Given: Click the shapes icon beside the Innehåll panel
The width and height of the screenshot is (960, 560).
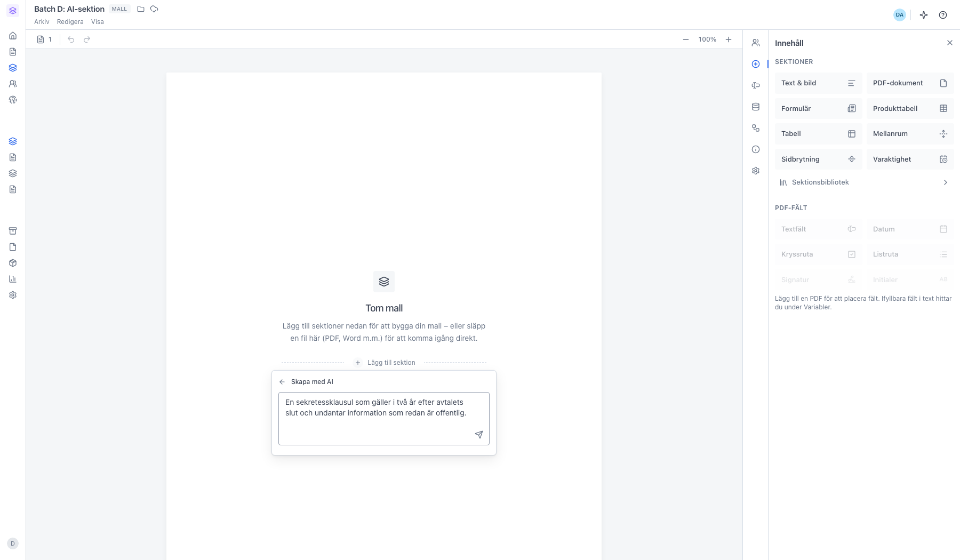Looking at the screenshot, I should [x=756, y=128].
